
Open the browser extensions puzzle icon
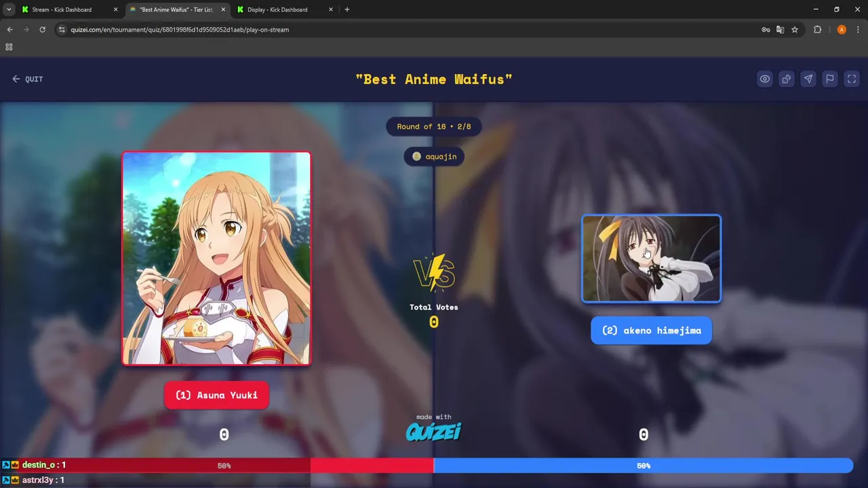tap(817, 30)
